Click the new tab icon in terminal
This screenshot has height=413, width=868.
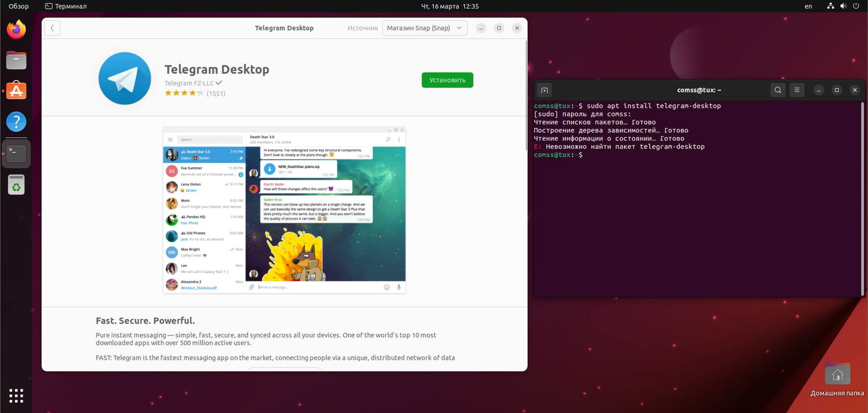[544, 90]
